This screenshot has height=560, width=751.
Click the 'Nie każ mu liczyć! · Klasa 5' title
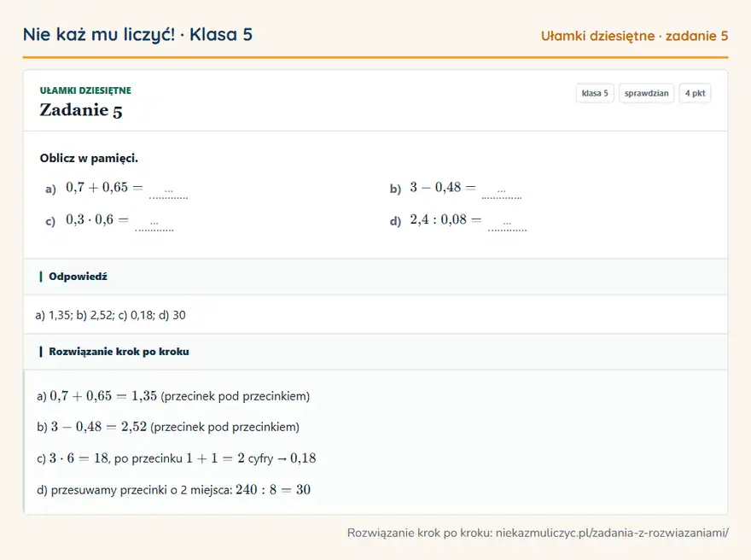[x=137, y=35]
